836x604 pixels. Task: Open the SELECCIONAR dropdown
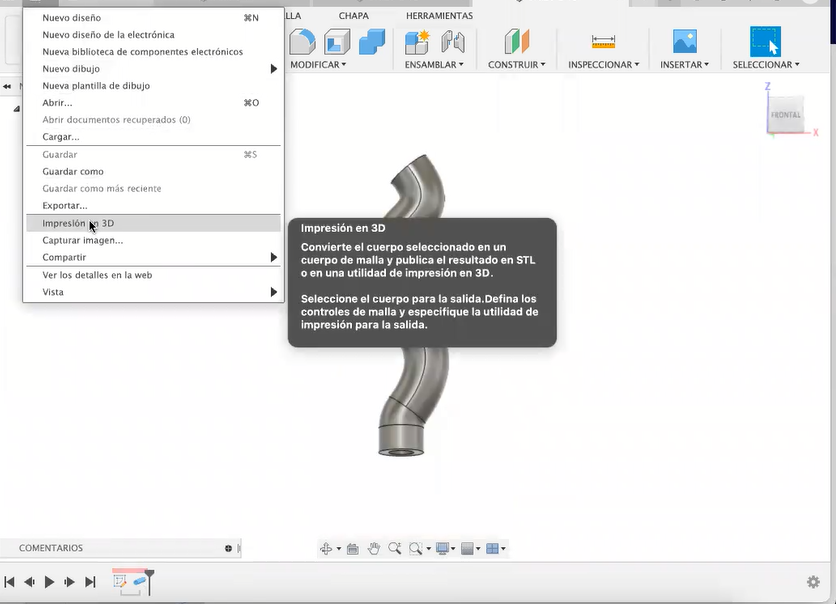coord(766,65)
